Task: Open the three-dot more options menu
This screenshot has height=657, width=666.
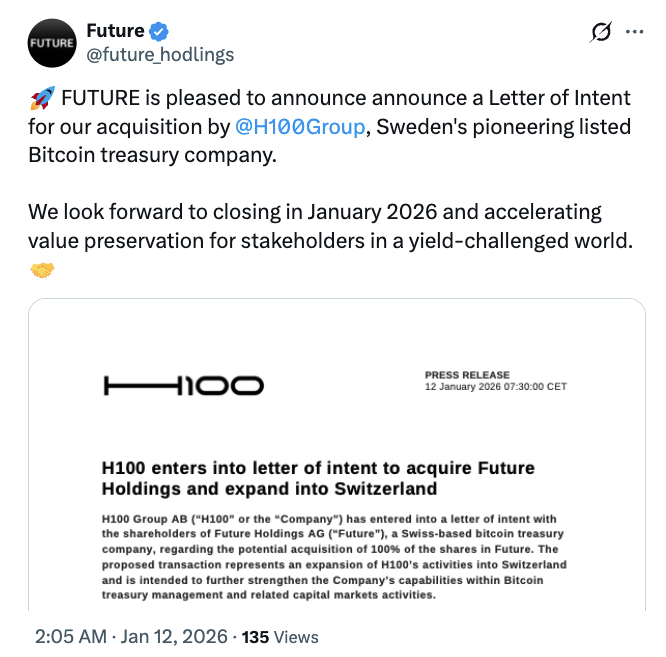Action: (x=634, y=32)
